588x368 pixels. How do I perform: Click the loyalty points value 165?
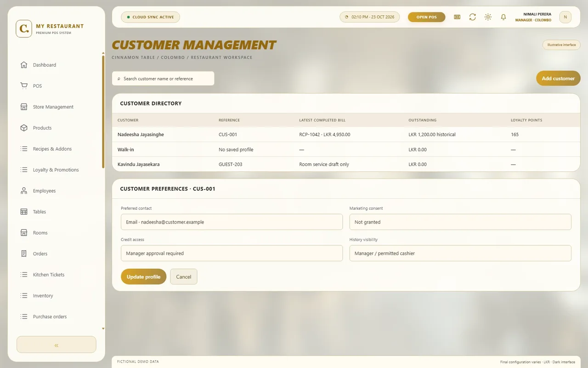click(514, 134)
